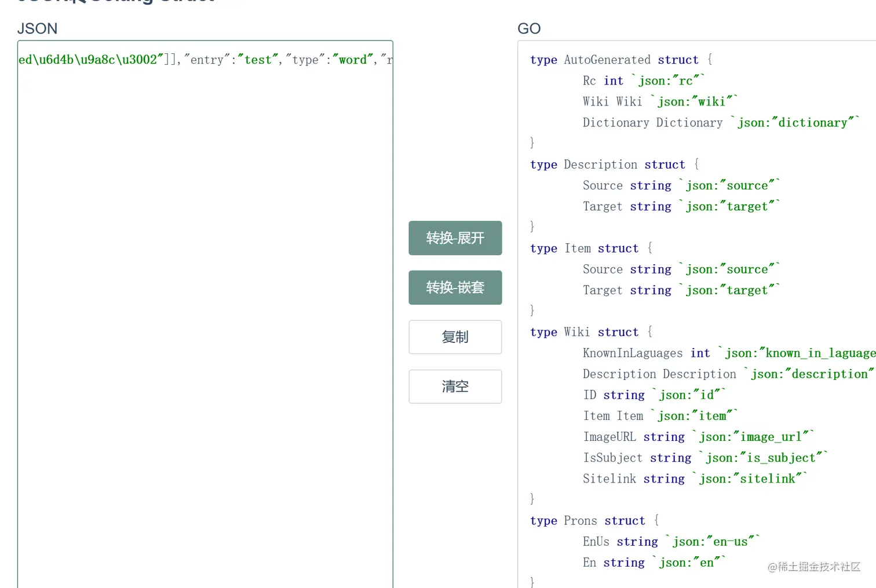This screenshot has height=588, width=876.
Task: Copy the Go output with 复制
Action: click(x=455, y=337)
